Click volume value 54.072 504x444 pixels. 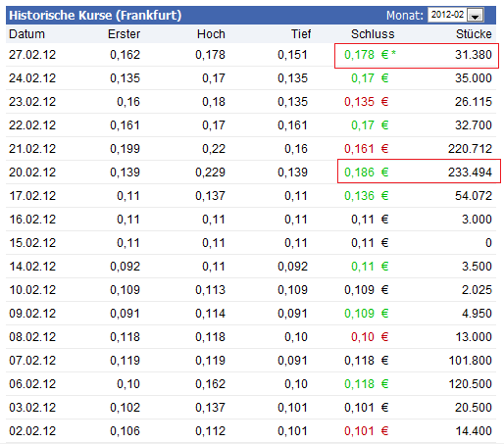pyautogui.click(x=474, y=196)
